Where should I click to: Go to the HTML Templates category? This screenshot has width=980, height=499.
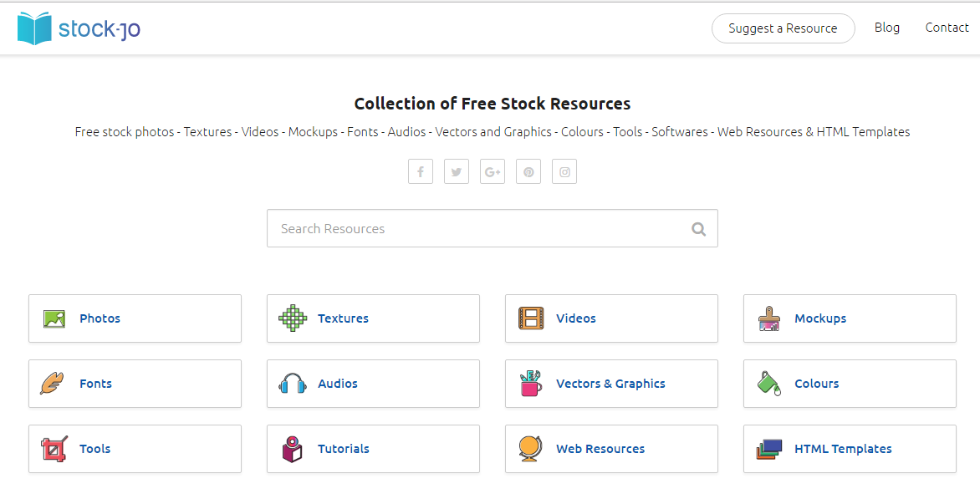pyautogui.click(x=850, y=449)
